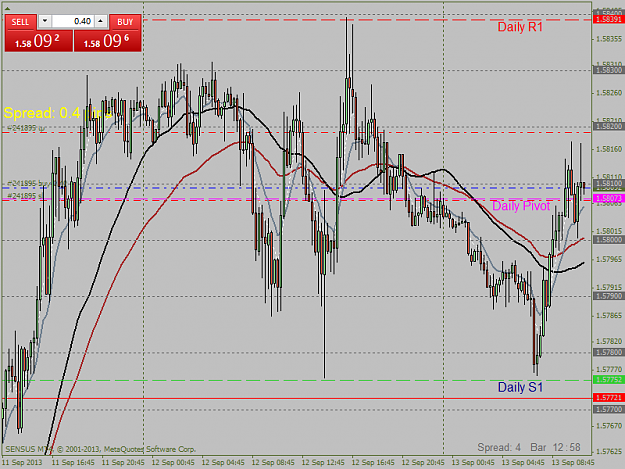Select the Daily Pivot label
Viewport: 625px width, 469px height.
point(521,206)
